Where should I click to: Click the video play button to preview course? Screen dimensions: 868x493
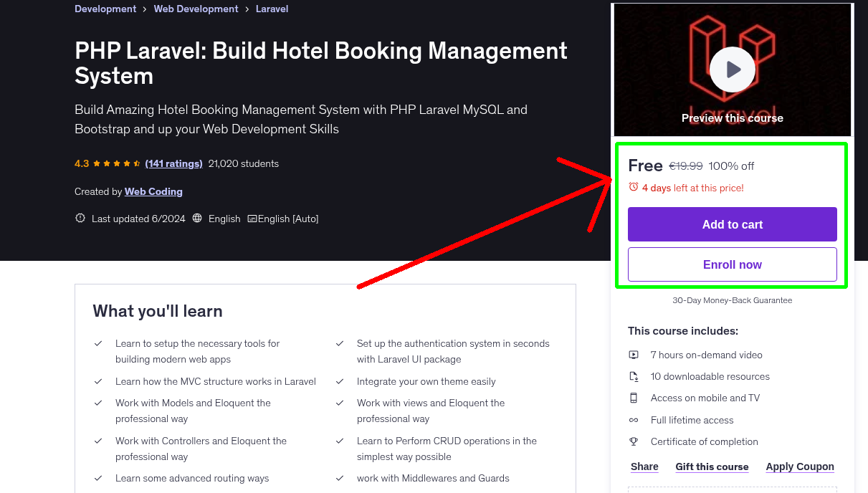pyautogui.click(x=732, y=69)
